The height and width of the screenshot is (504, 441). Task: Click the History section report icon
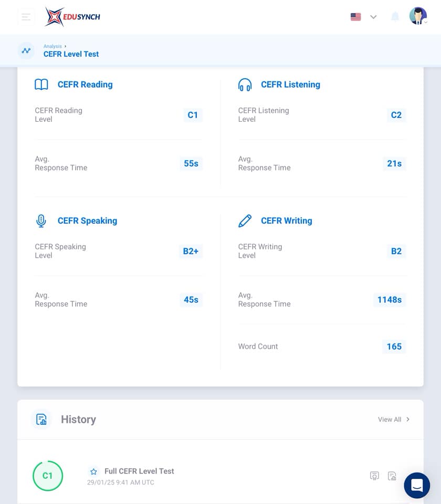tap(41, 419)
